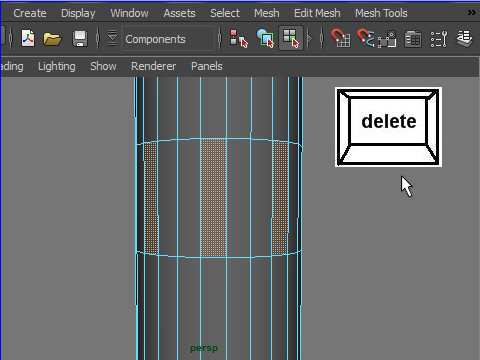Open the Mesh Tools menu

click(381, 13)
